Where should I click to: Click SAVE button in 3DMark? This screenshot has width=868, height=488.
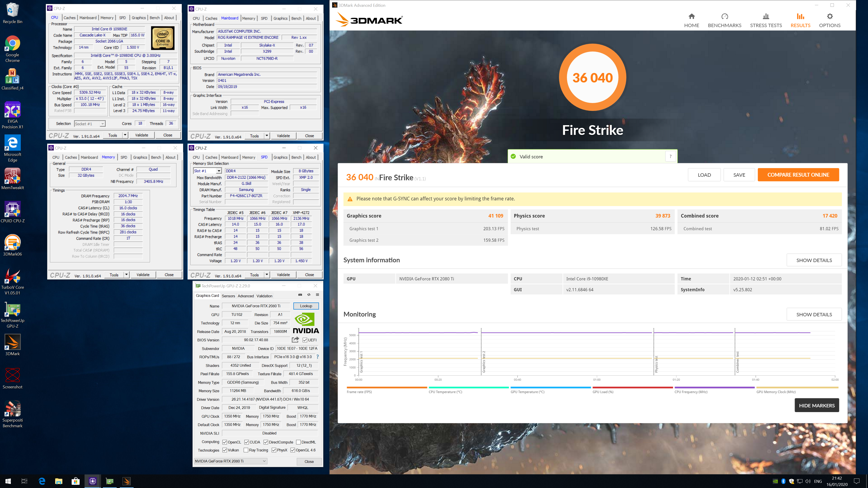pyautogui.click(x=739, y=174)
